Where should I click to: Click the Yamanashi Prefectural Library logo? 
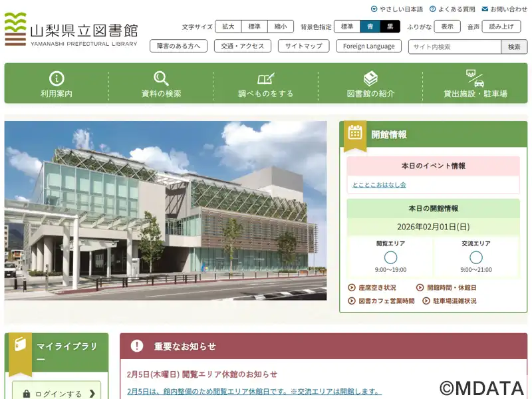tap(70, 30)
